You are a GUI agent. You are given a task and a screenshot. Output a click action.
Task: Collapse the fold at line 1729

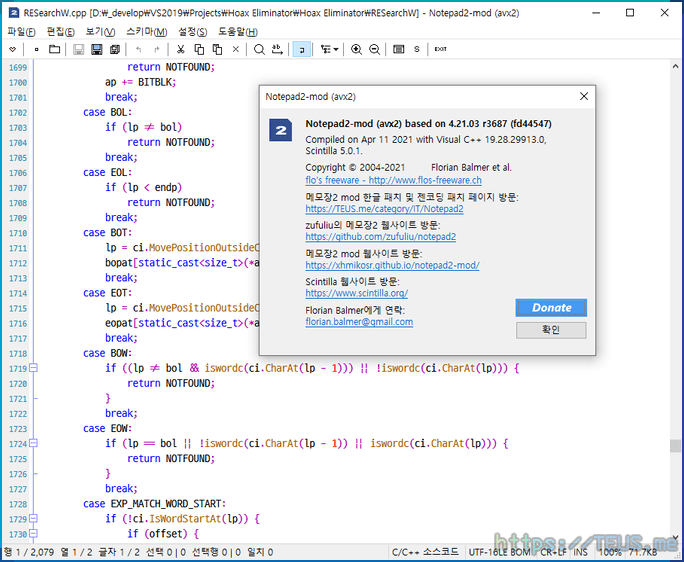pyautogui.click(x=34, y=519)
